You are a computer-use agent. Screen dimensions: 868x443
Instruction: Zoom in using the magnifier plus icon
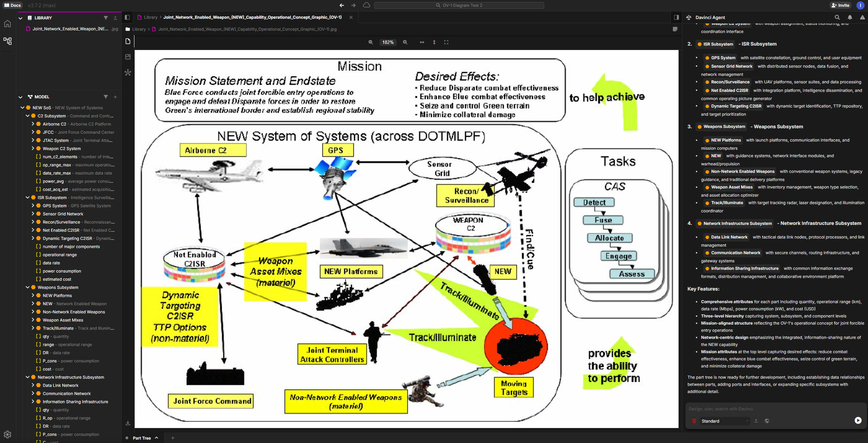[x=405, y=42]
